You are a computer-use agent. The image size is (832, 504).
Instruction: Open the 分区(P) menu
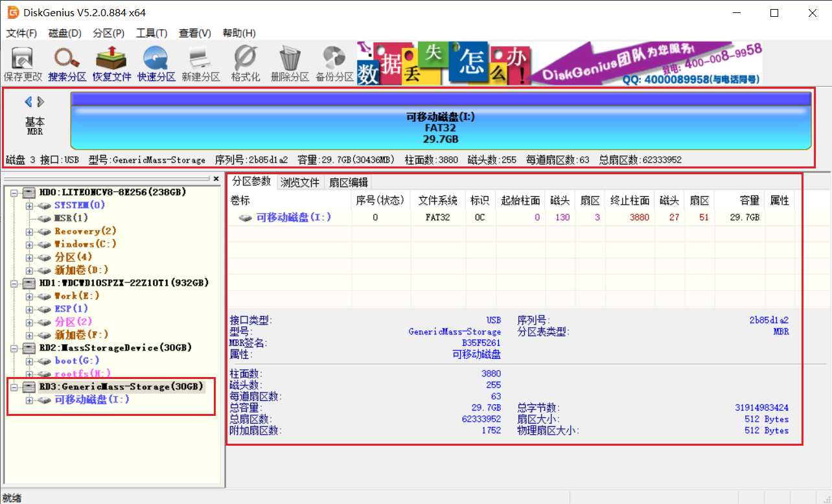(108, 33)
